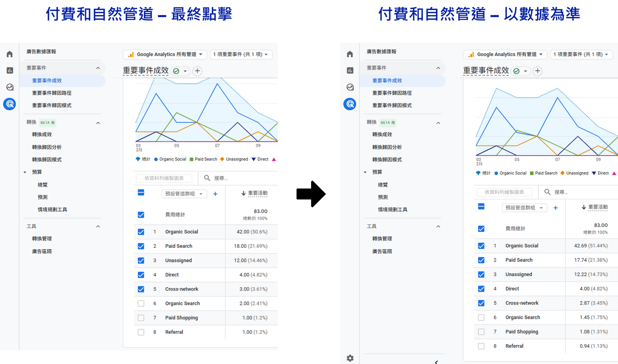Check the Referral row showing 0.94 (1.13%)
This screenshot has height=364, width=618.
coord(481,346)
